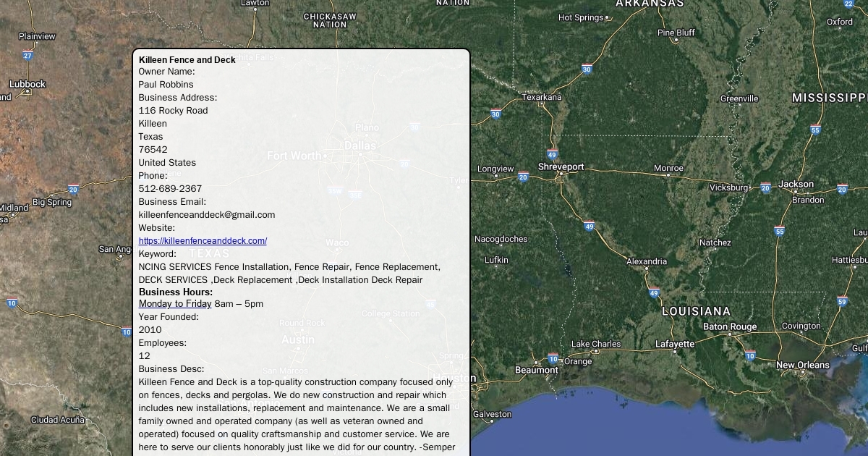Select the Ciudad Acuña city label
This screenshot has height=456, width=868.
coord(58,420)
